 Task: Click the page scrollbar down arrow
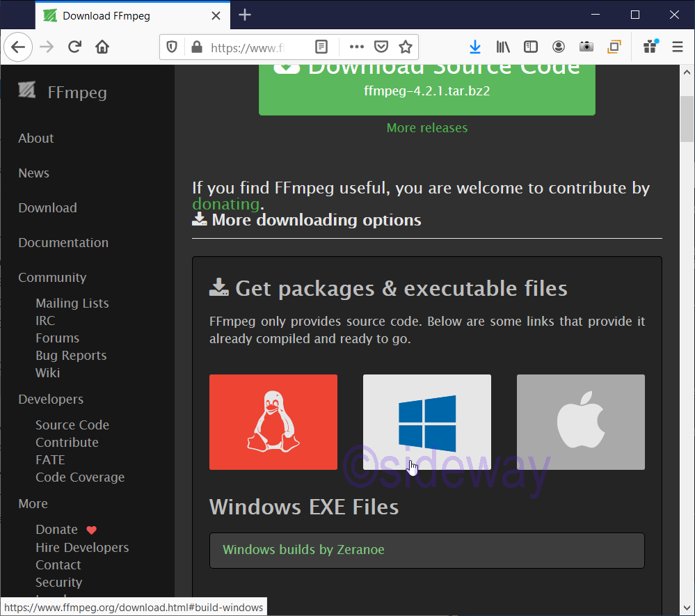(687, 608)
